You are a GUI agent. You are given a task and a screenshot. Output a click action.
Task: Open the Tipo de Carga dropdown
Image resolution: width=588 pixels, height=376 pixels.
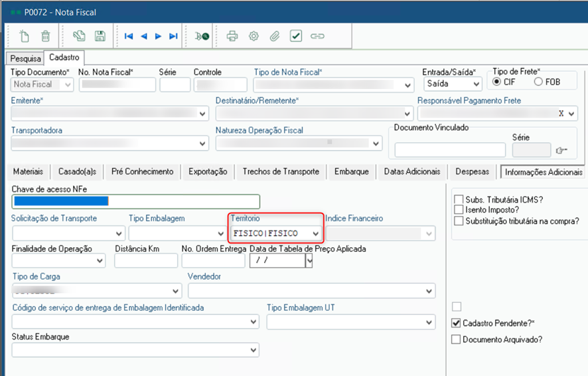click(x=175, y=291)
